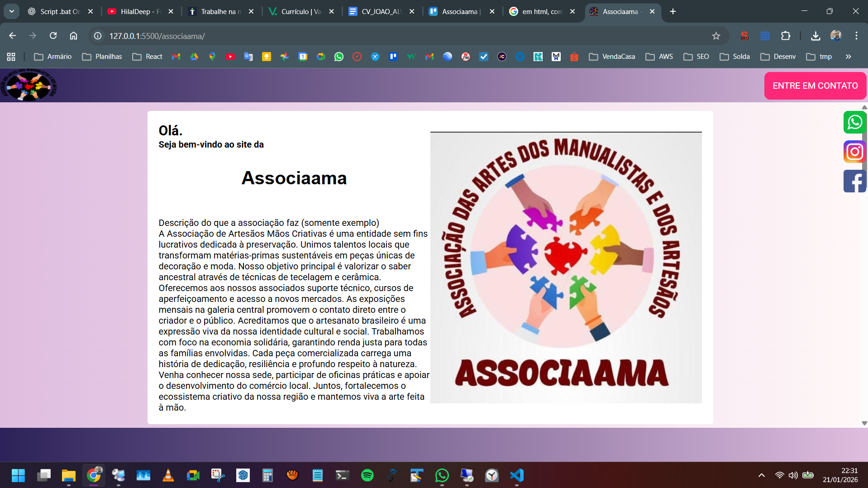The height and width of the screenshot is (488, 868).
Task: Open the Downloads icon in the browser toolbar
Action: click(816, 36)
